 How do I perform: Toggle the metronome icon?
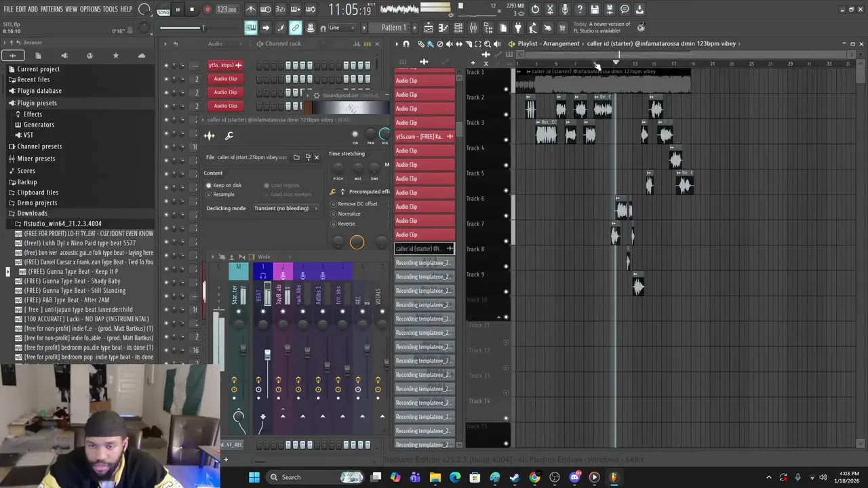[x=251, y=9]
